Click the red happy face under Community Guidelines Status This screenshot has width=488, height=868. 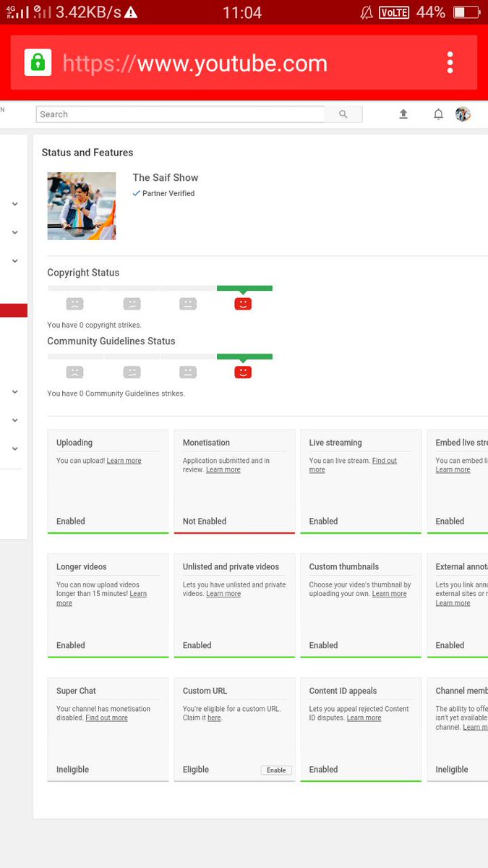pyautogui.click(x=243, y=373)
